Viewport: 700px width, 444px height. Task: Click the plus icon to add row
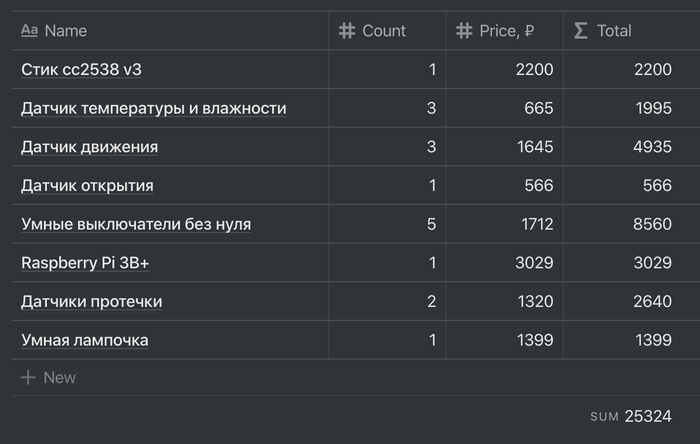tap(28, 377)
